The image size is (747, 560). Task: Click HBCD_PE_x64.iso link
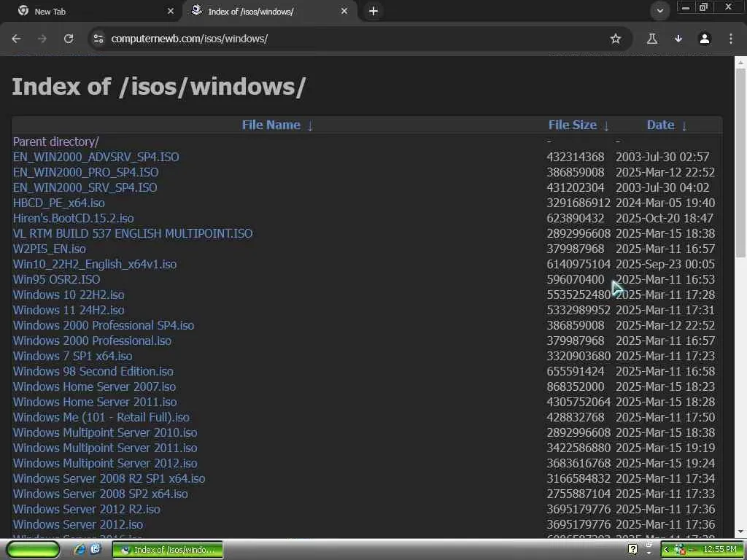click(58, 203)
